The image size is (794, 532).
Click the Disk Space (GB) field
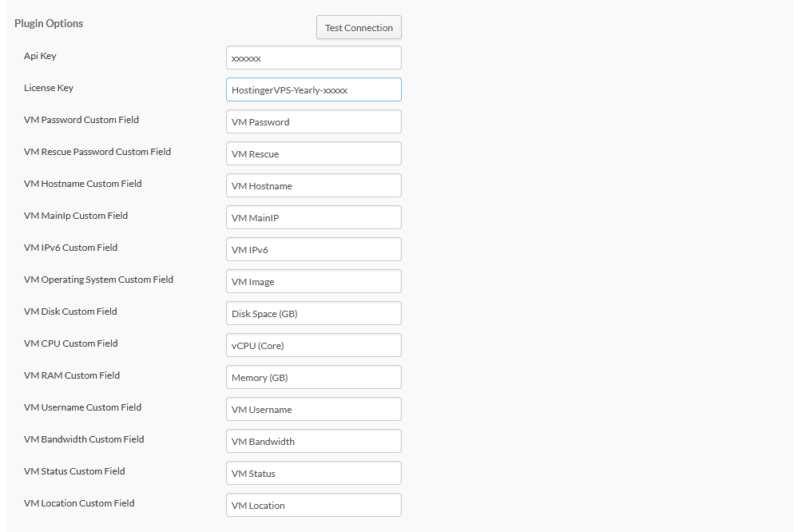[x=313, y=312]
